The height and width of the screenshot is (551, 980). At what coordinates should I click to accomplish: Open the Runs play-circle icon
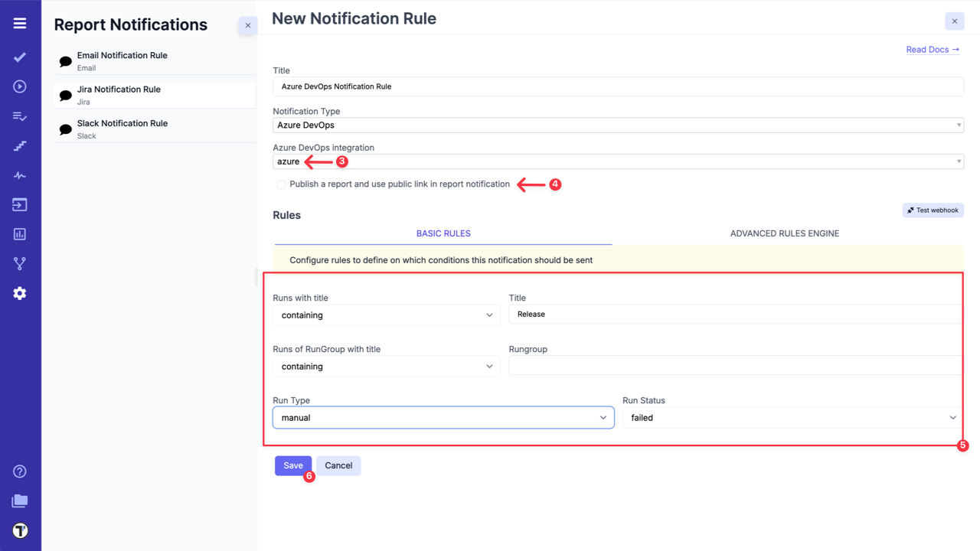tap(20, 86)
